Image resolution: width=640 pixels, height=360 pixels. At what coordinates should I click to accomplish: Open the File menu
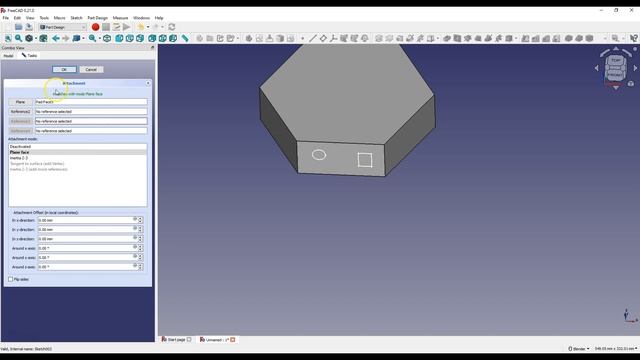5,18
